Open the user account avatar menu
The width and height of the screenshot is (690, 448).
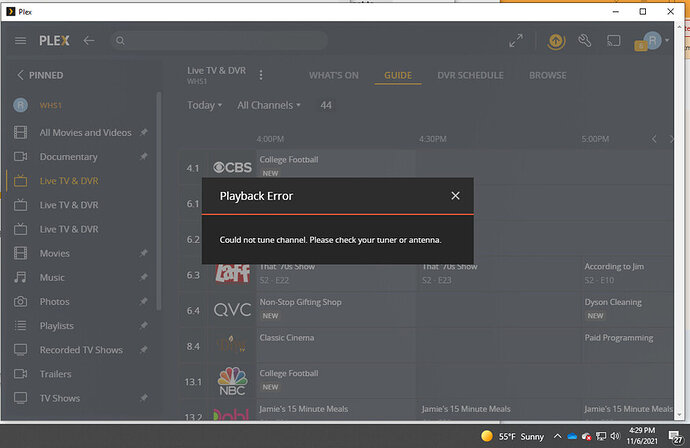[x=653, y=41]
